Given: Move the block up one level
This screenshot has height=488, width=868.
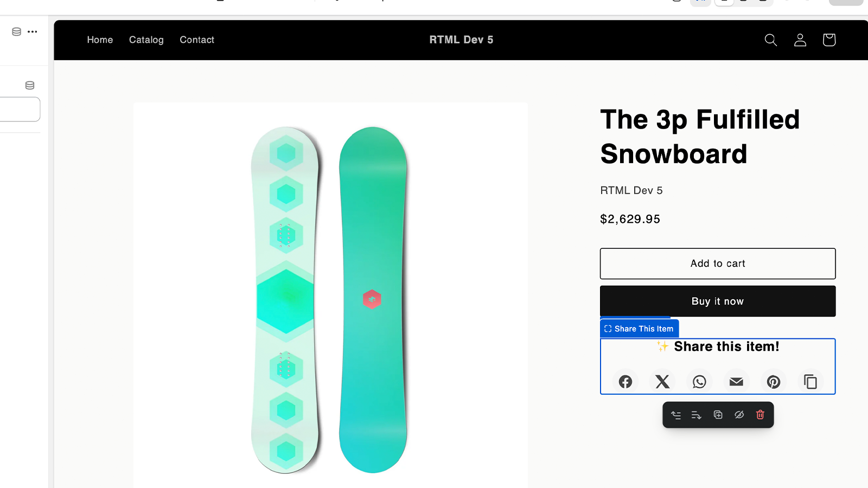Looking at the screenshot, I should click(x=676, y=415).
